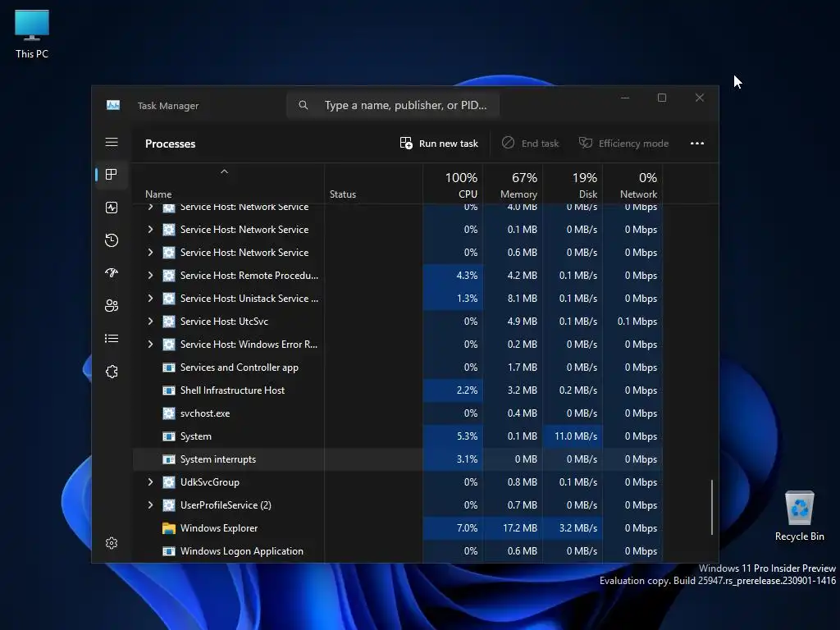
Task: Expand the UserProfileService (2) row
Action: click(151, 505)
